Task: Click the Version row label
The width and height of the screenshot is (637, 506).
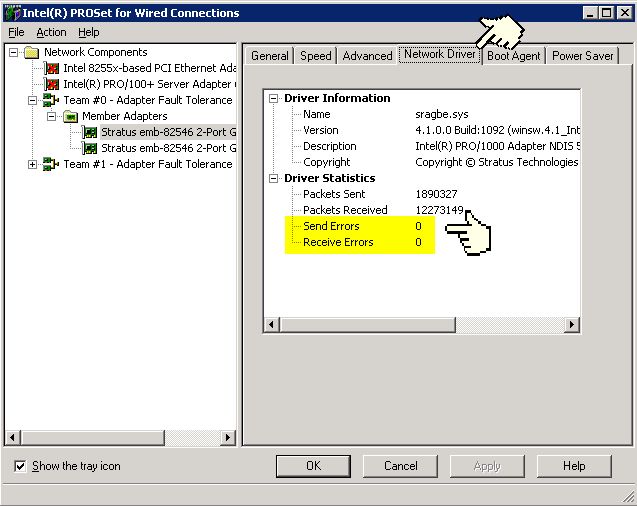Action: 321,130
